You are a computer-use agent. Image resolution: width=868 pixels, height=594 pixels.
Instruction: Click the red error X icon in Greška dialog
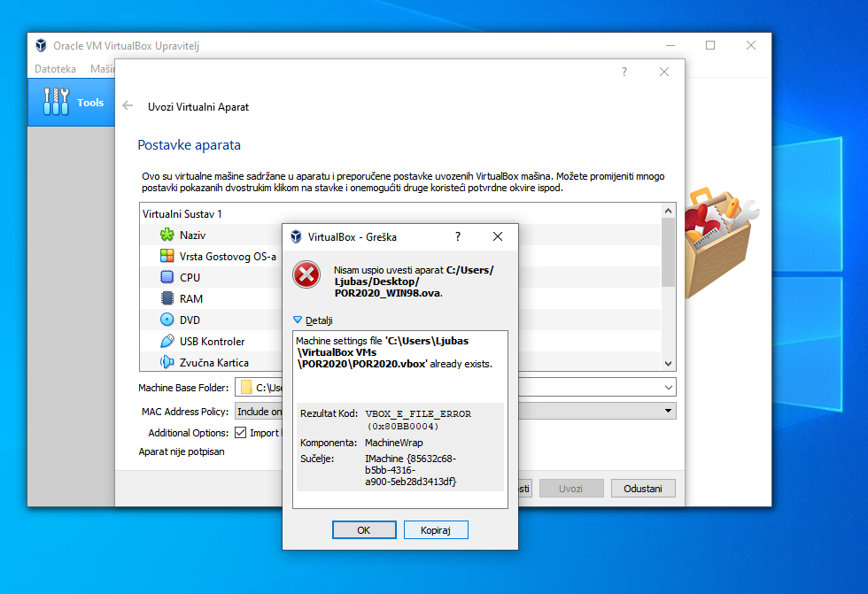click(x=306, y=274)
